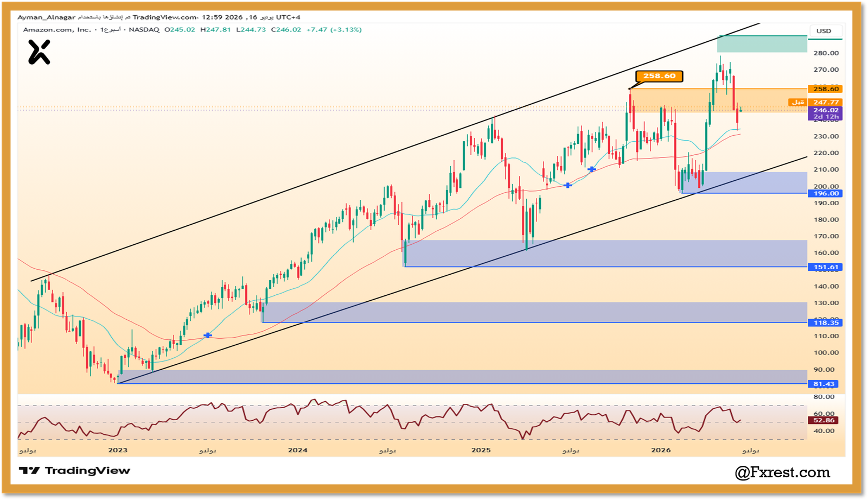Click the blue 196.00 price label
868x500 pixels.
tap(825, 194)
